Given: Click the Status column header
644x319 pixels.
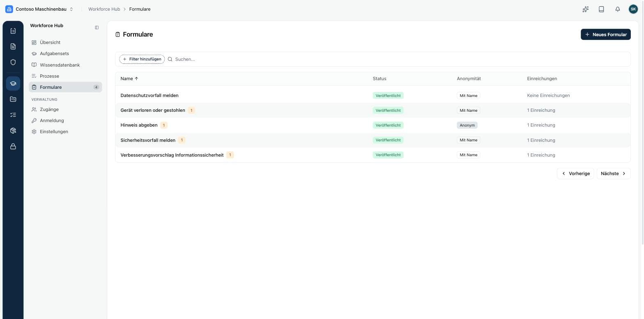Looking at the screenshot, I should click(x=379, y=79).
